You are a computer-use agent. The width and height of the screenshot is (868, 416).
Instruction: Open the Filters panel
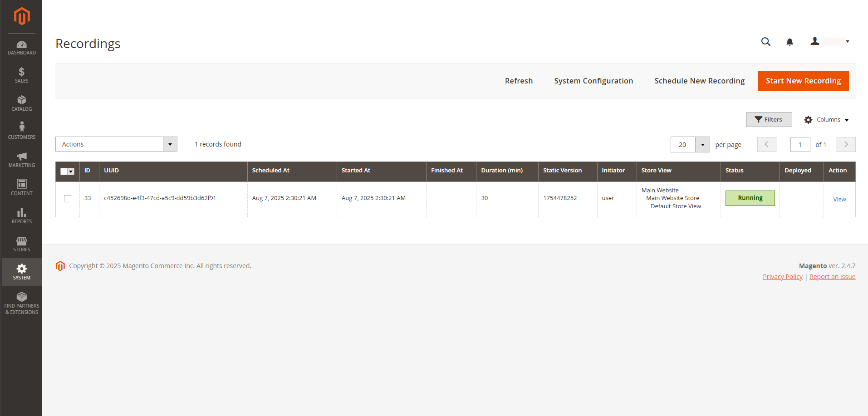[769, 120]
